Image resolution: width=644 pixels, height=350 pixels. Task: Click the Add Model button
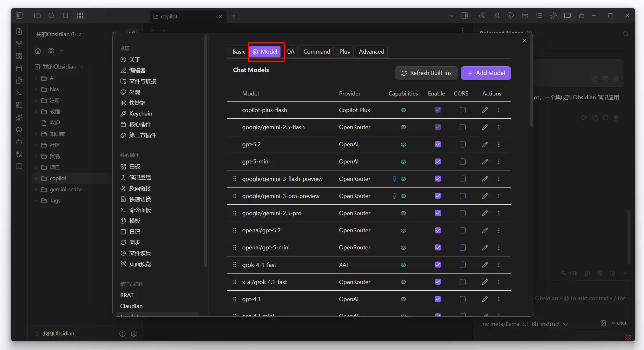pyautogui.click(x=486, y=73)
